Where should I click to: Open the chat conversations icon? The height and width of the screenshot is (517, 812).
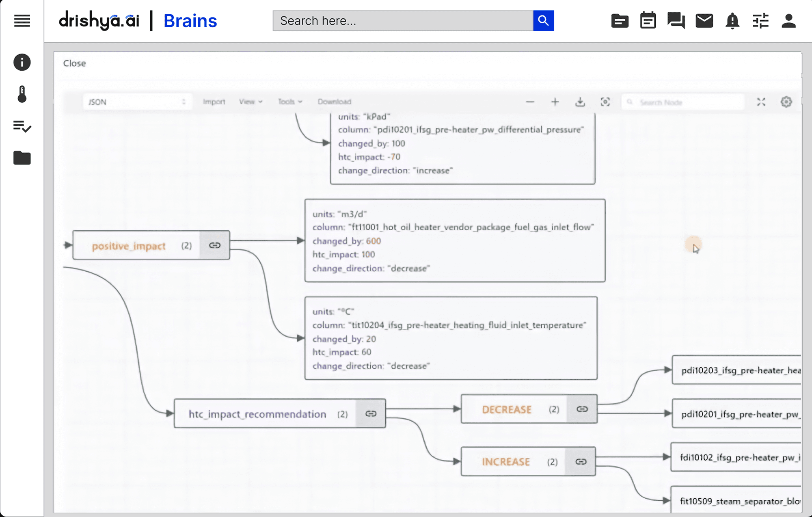[676, 20]
